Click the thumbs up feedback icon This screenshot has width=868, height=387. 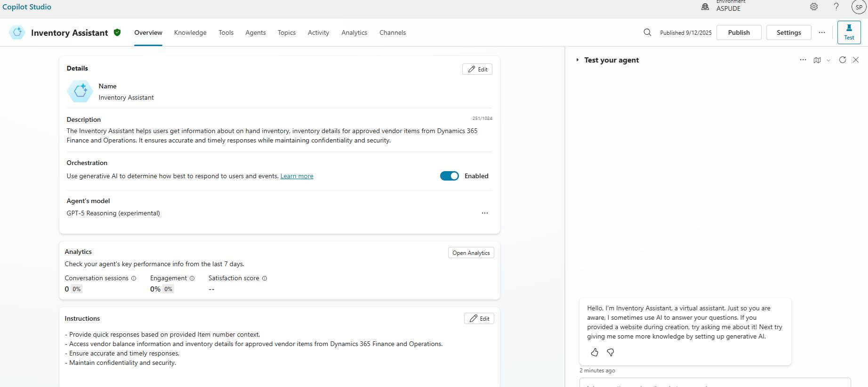coord(595,352)
